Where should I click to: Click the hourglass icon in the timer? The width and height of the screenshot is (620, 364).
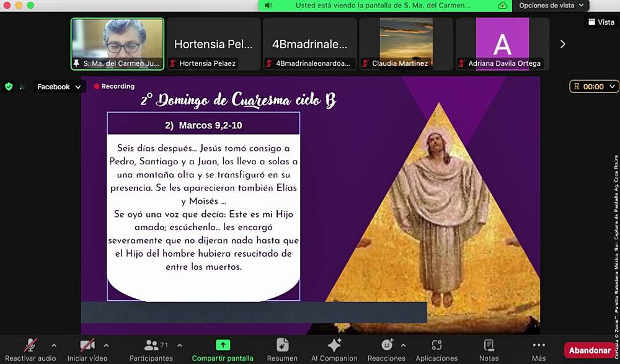577,86
